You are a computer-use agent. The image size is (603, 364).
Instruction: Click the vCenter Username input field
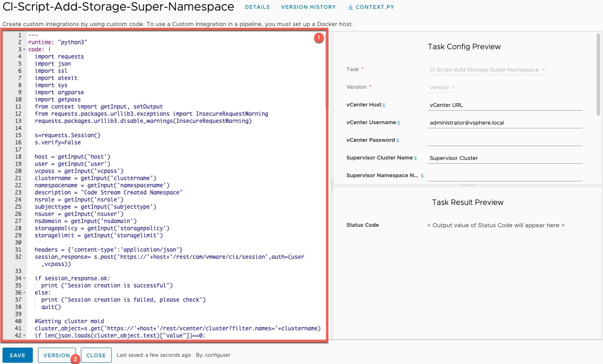pos(504,123)
